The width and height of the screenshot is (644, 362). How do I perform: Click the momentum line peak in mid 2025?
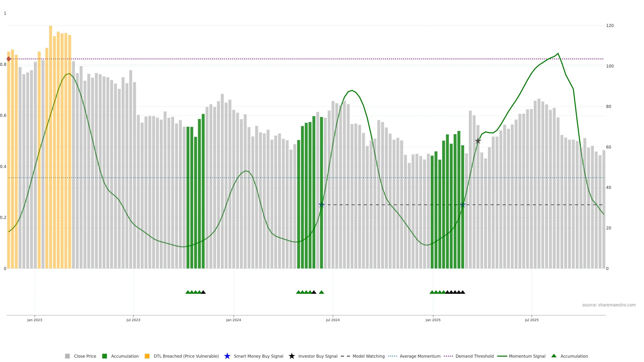[558, 53]
